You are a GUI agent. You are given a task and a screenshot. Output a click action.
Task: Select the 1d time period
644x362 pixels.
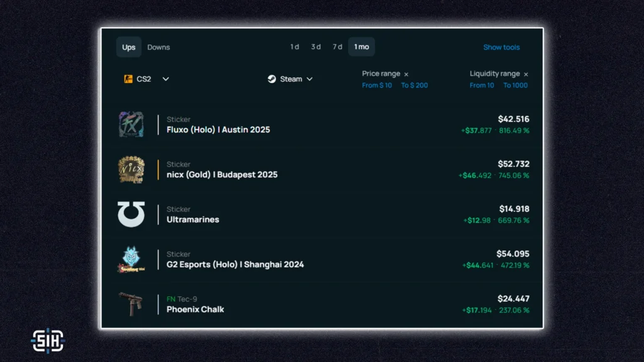(x=294, y=47)
